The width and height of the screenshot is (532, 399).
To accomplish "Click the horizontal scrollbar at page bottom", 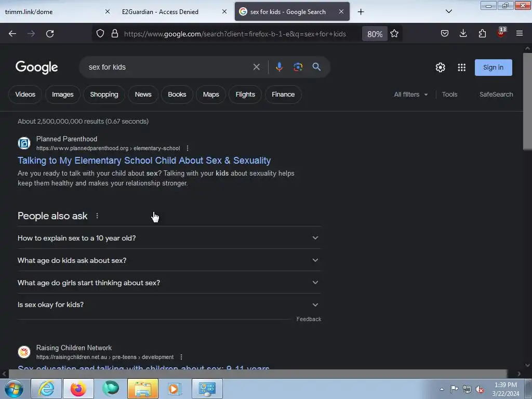I will (258, 374).
